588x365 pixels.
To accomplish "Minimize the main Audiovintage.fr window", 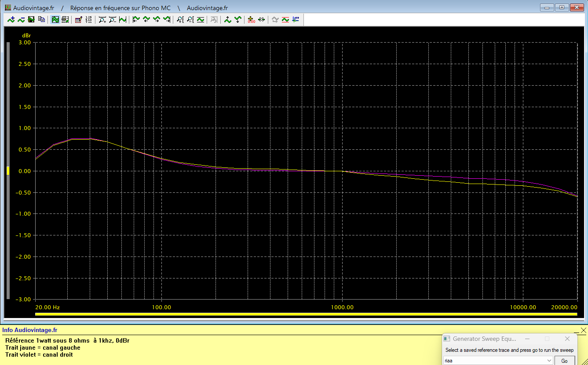I will click(547, 7).
